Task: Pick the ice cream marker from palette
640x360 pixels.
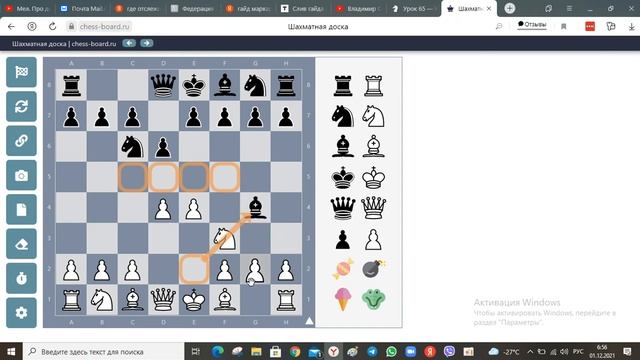Action: click(343, 299)
